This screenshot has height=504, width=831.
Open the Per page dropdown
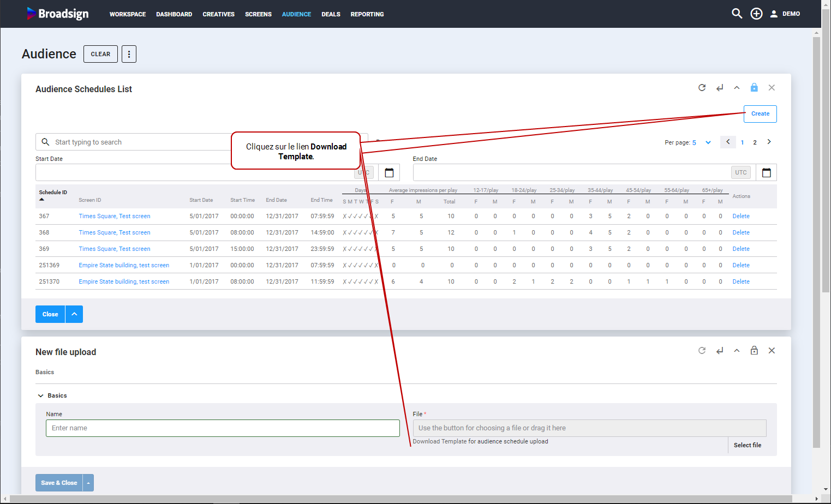pyautogui.click(x=708, y=142)
